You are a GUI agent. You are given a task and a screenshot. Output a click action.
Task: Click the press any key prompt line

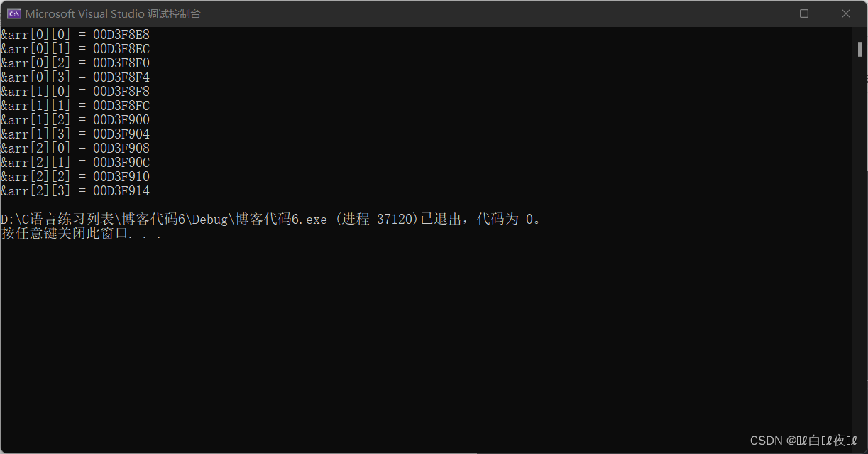click(82, 233)
